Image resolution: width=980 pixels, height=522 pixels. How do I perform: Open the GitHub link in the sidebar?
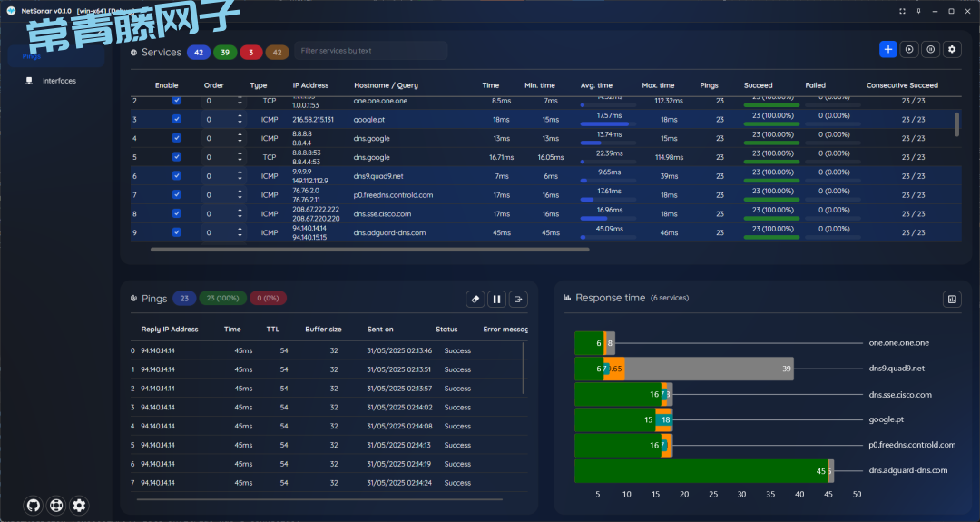point(34,506)
